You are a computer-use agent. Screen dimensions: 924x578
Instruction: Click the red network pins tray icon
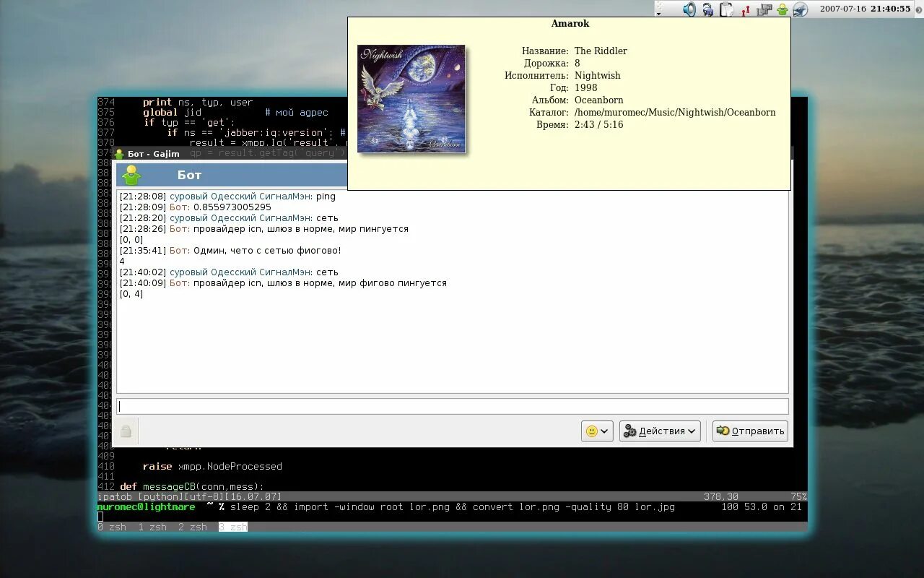pos(746,9)
